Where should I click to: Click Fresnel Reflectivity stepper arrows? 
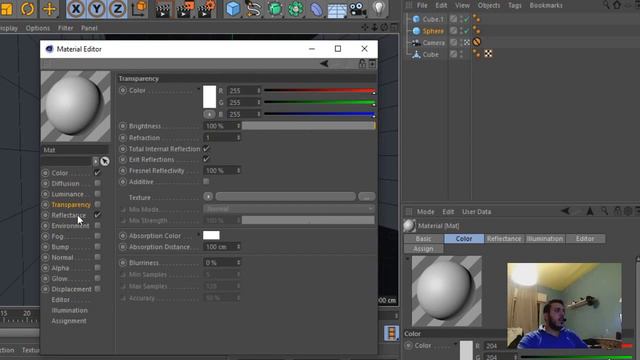[x=238, y=170]
